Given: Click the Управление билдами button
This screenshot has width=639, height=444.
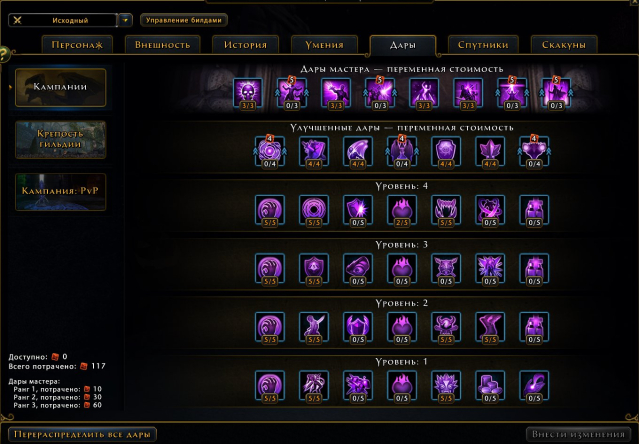Looking at the screenshot, I should pyautogui.click(x=183, y=20).
